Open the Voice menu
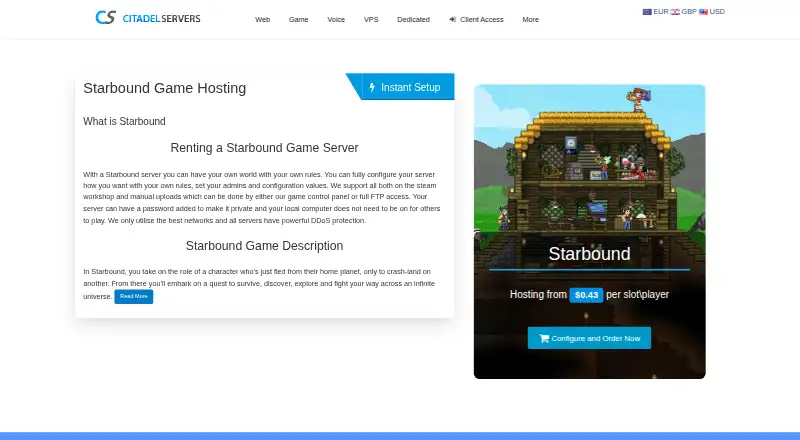The height and width of the screenshot is (440, 800). coord(336,19)
